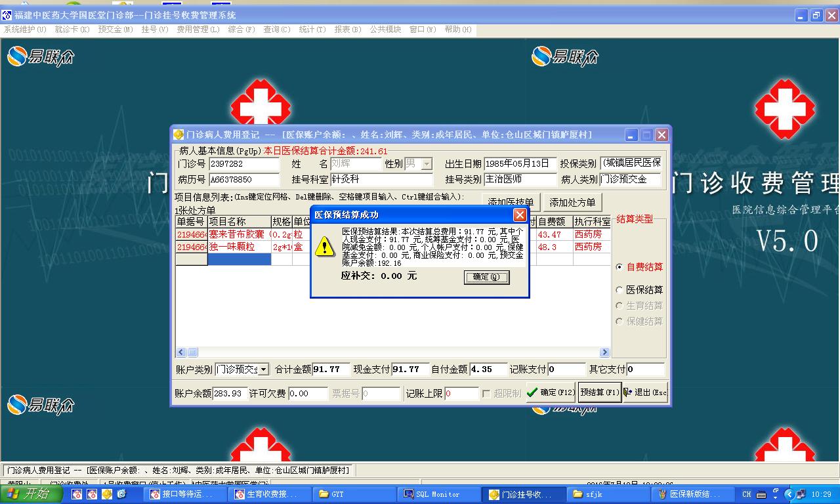Image resolution: width=840 pixels, height=504 pixels.
Task: Click the 门诊号 input field
Action: click(x=244, y=163)
